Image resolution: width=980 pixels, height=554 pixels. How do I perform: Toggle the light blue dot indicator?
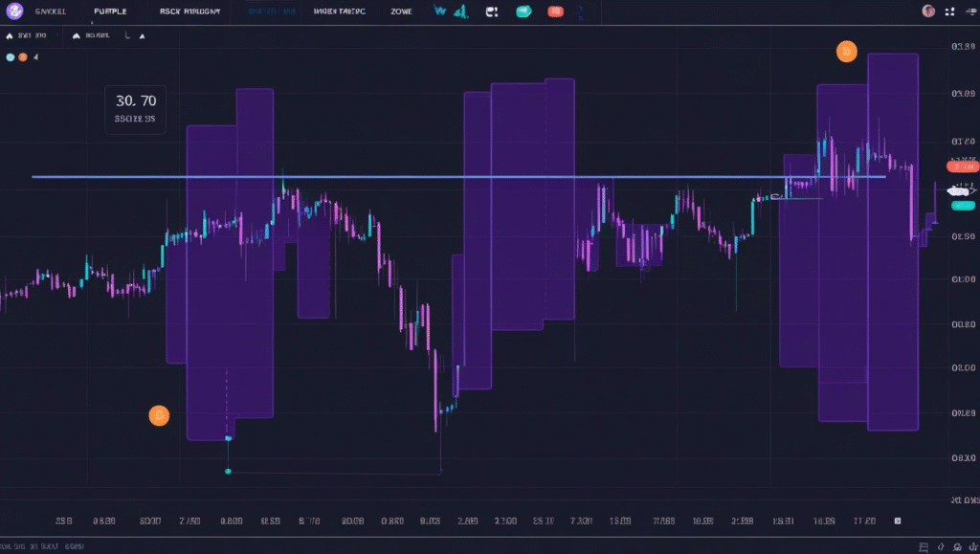tap(11, 57)
